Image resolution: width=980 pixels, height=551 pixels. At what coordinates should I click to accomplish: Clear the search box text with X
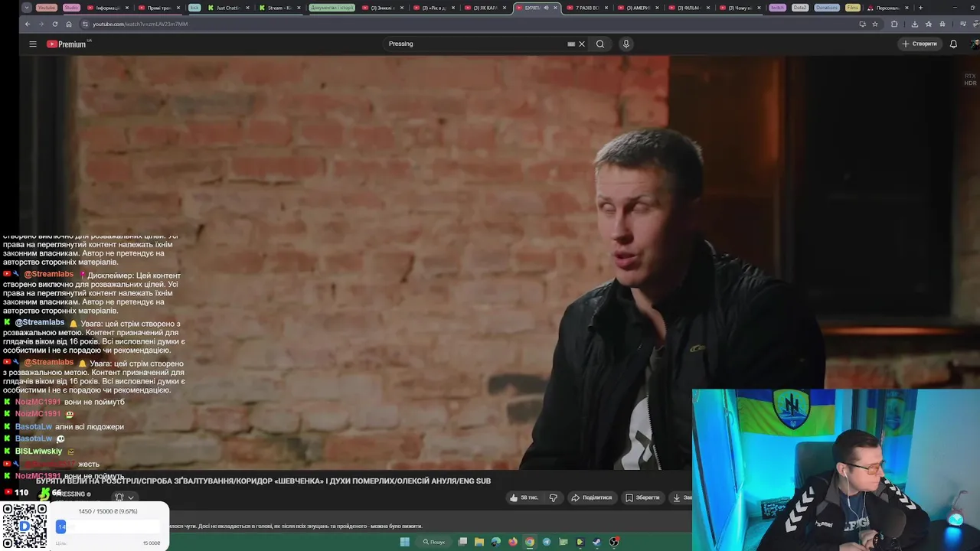582,44
